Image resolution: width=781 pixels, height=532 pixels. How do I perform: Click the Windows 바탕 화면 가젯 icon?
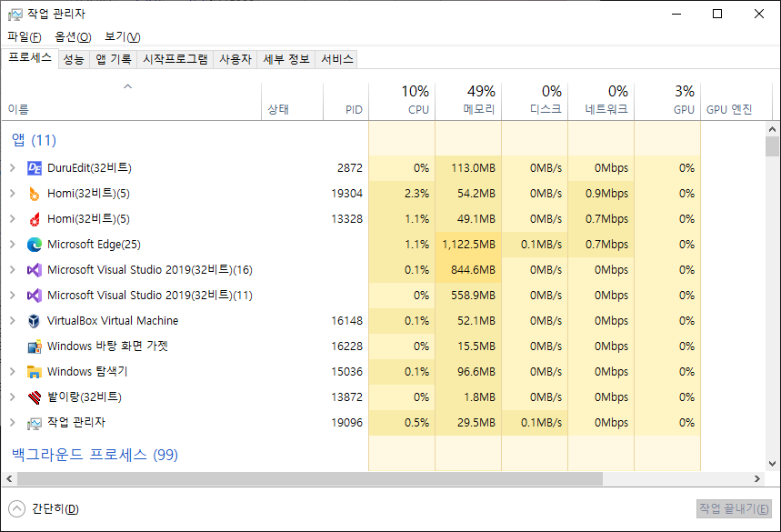[35, 346]
